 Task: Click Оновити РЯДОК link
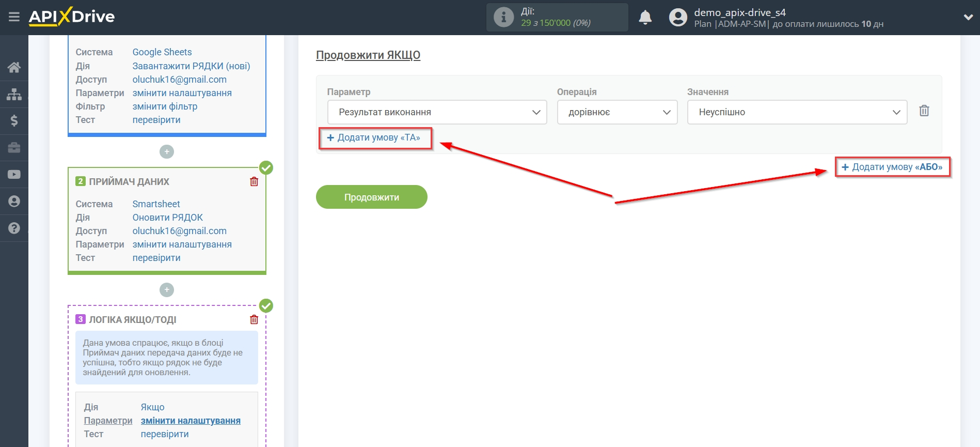[x=168, y=218]
